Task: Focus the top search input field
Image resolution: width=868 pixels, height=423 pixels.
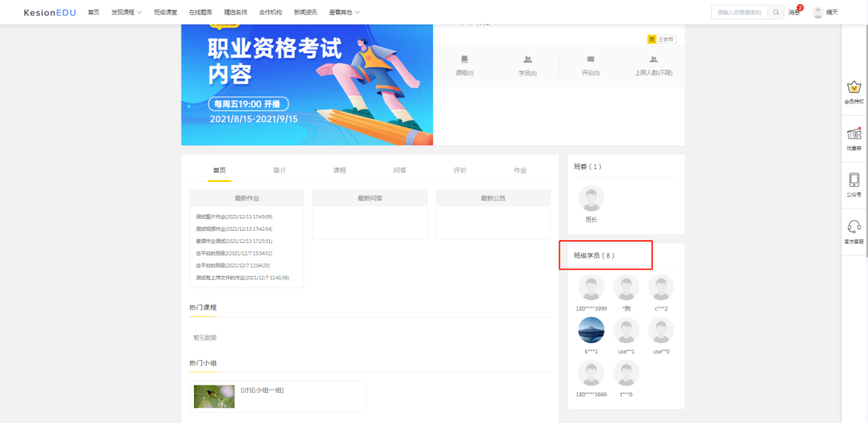Action: click(740, 12)
